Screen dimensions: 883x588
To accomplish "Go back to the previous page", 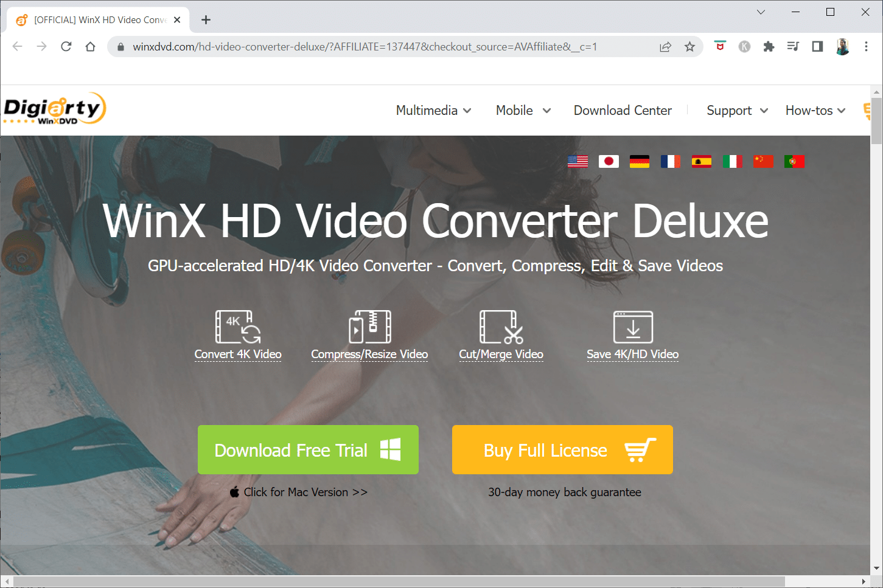I will [x=17, y=47].
